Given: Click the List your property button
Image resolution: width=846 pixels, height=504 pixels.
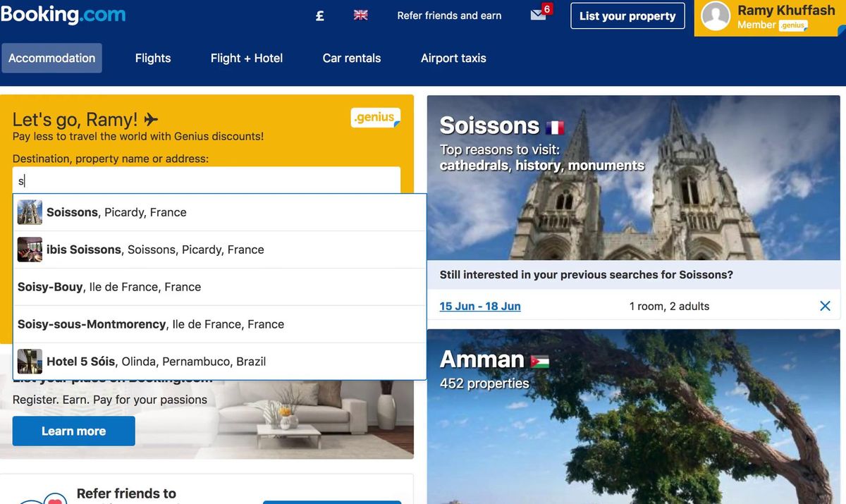Looking at the screenshot, I should point(627,16).
